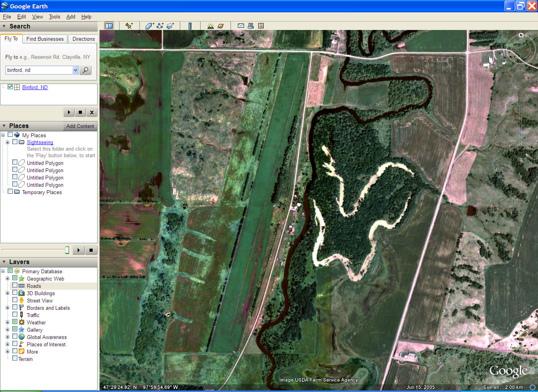The height and width of the screenshot is (392, 538).
Task: Toggle the Street View layer checkbox
Action: (x=15, y=300)
